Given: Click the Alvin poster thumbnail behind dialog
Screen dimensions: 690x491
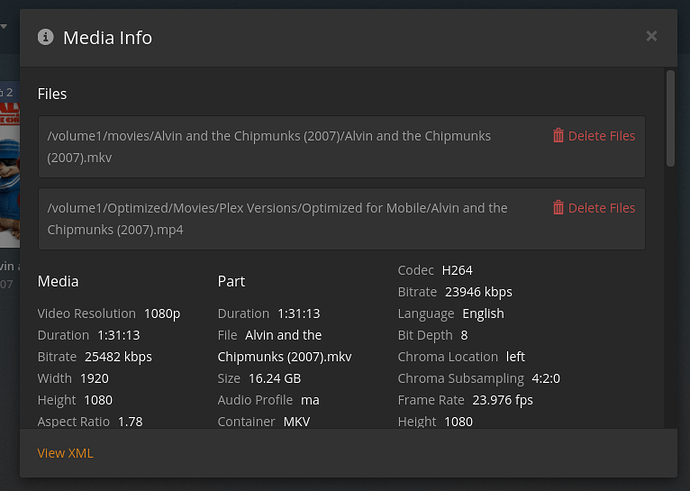Looking at the screenshot, I should click(10, 175).
